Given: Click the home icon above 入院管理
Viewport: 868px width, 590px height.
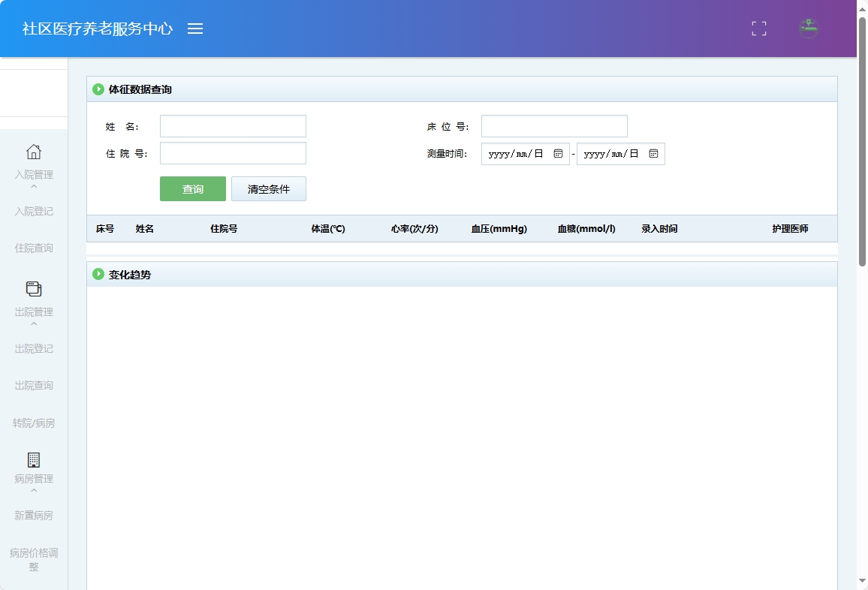Looking at the screenshot, I should click(x=34, y=152).
